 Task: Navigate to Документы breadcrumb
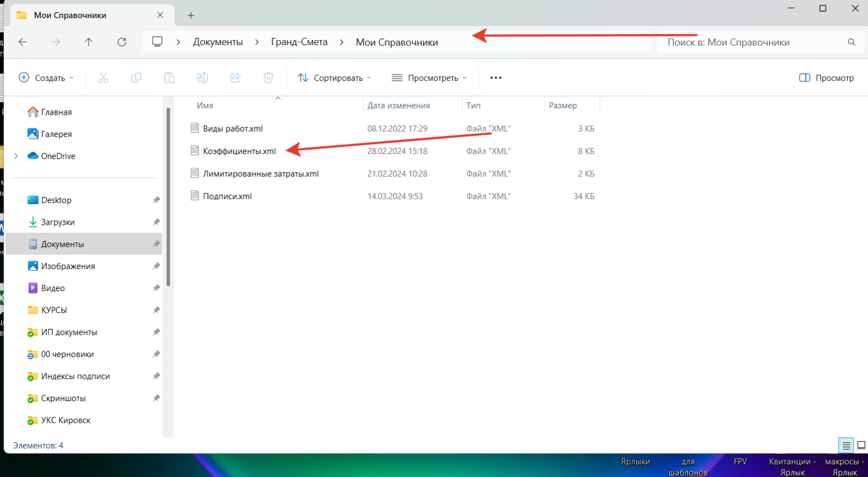[x=218, y=42]
